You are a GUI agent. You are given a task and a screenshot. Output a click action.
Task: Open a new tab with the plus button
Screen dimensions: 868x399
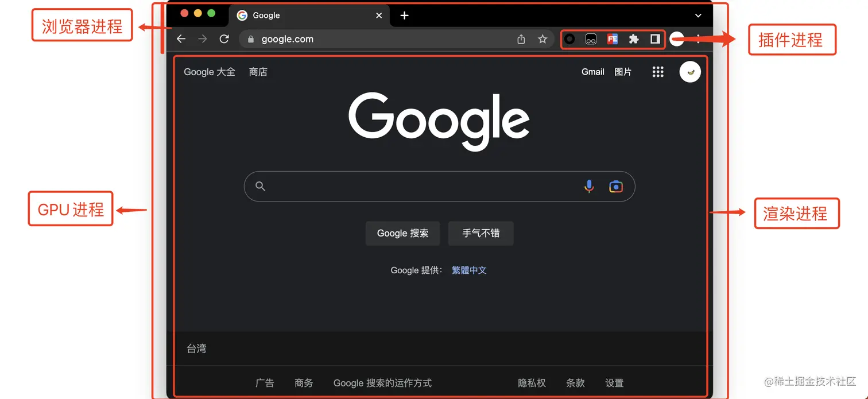tap(404, 16)
